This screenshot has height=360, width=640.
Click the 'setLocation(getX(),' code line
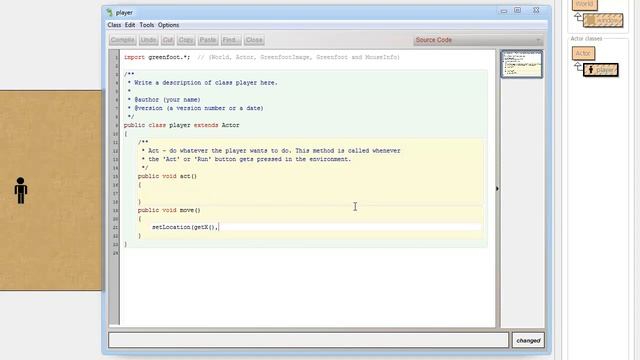tap(185, 227)
